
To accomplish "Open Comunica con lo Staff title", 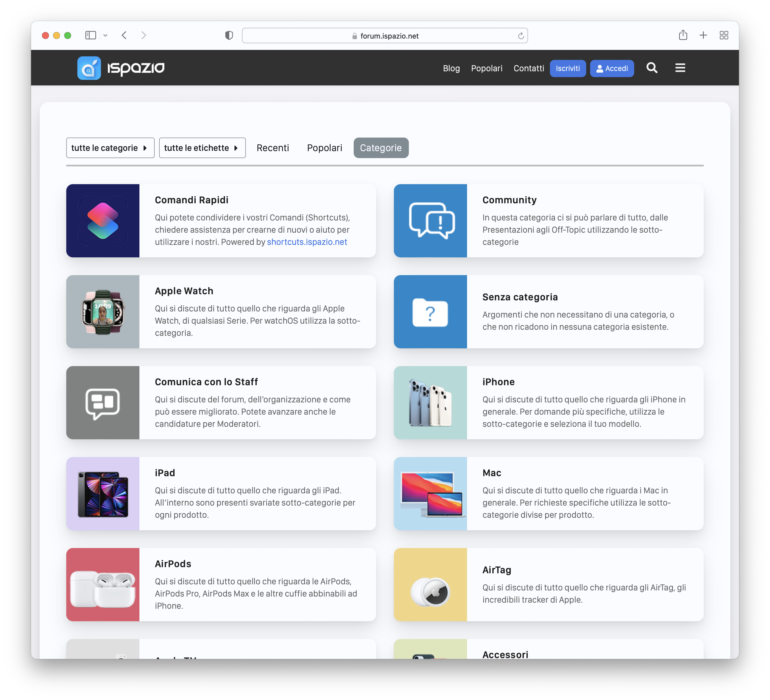I will tap(206, 382).
